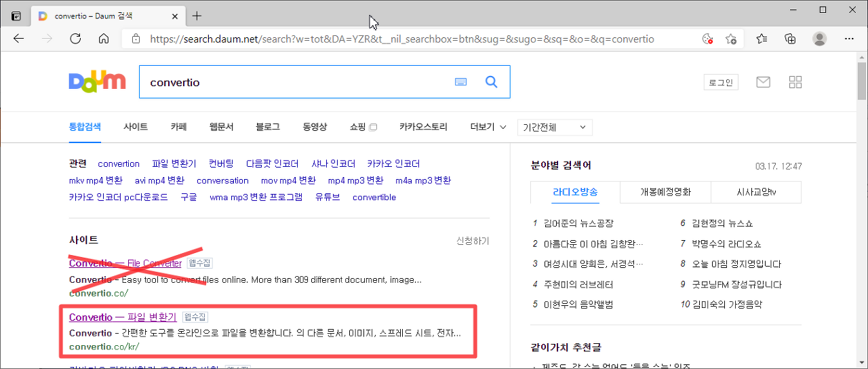
Task: Switch to the 시사교양tv tab
Action: [x=756, y=192]
